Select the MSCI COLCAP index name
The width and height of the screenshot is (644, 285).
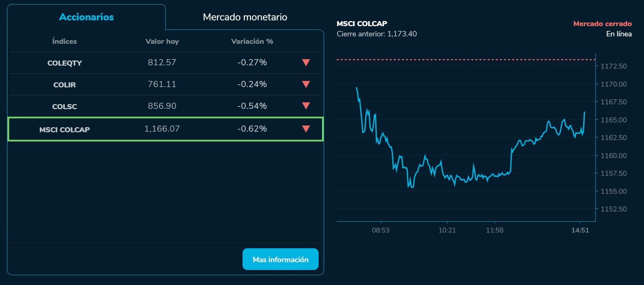point(65,130)
